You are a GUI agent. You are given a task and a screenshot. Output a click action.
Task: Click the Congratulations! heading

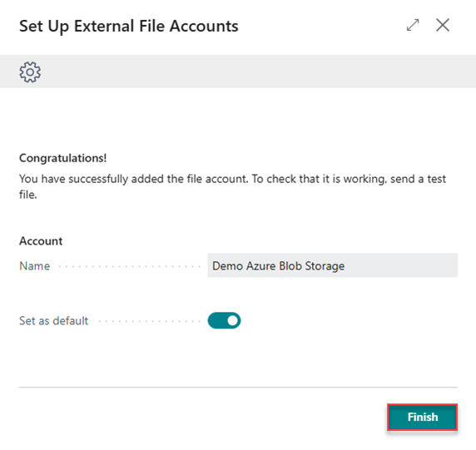(x=63, y=158)
